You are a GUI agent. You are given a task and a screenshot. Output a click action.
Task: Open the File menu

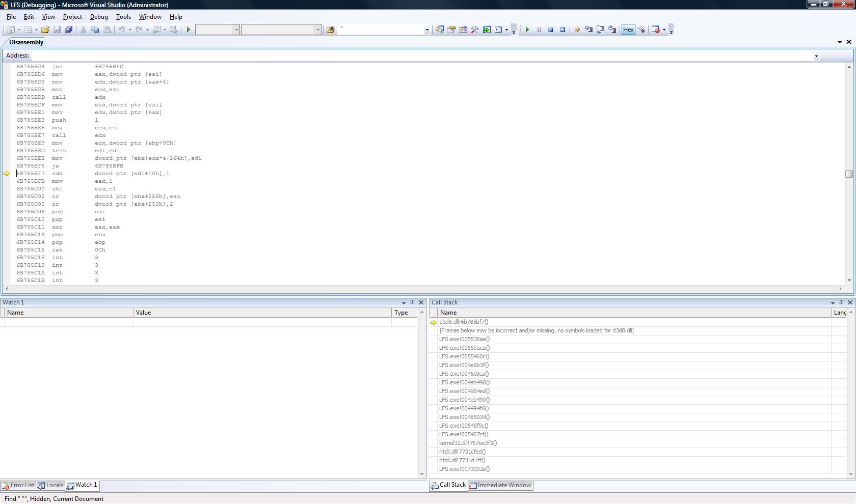[11, 17]
